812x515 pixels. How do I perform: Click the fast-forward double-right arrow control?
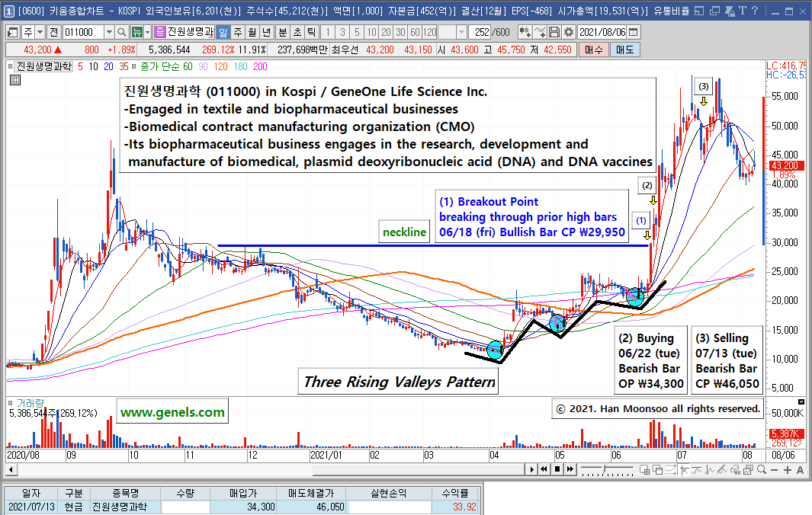click(x=570, y=469)
